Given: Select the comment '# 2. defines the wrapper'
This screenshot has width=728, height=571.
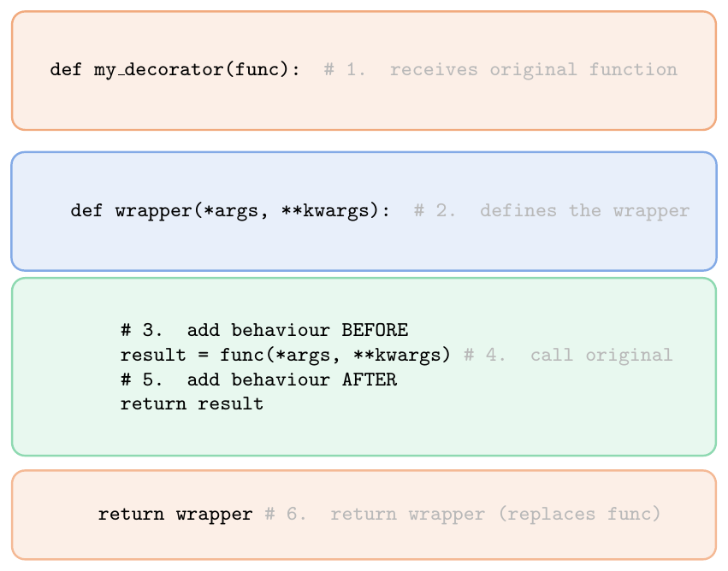Looking at the screenshot, I should pyautogui.click(x=552, y=210).
